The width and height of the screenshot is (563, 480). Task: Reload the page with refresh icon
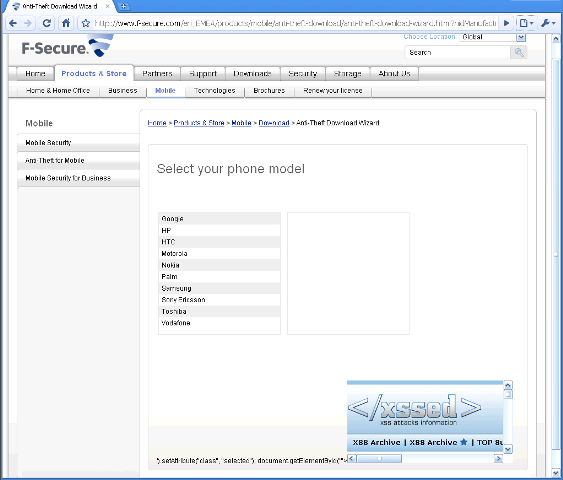(46, 23)
